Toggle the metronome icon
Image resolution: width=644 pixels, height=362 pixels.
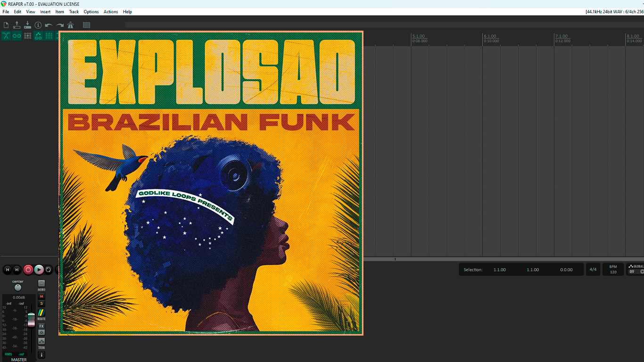(x=71, y=25)
